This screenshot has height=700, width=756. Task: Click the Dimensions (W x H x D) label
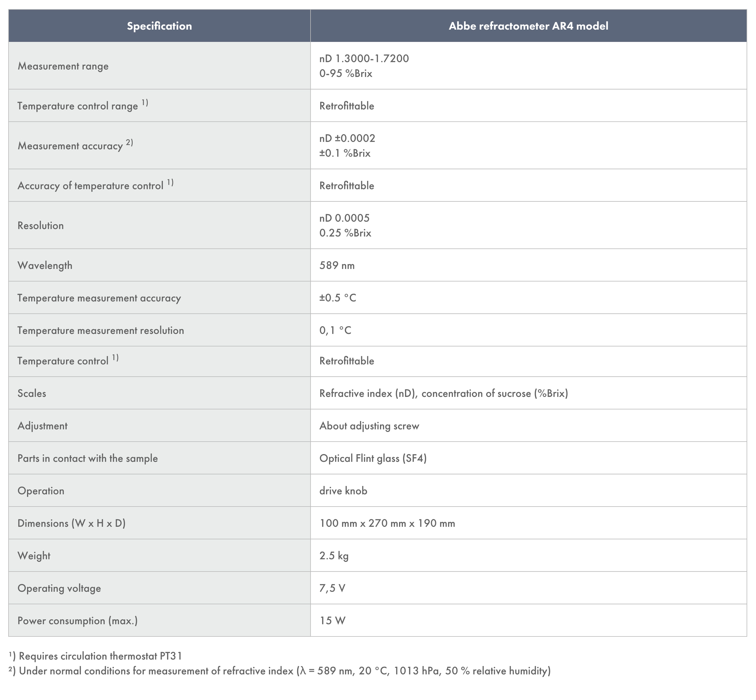click(72, 524)
